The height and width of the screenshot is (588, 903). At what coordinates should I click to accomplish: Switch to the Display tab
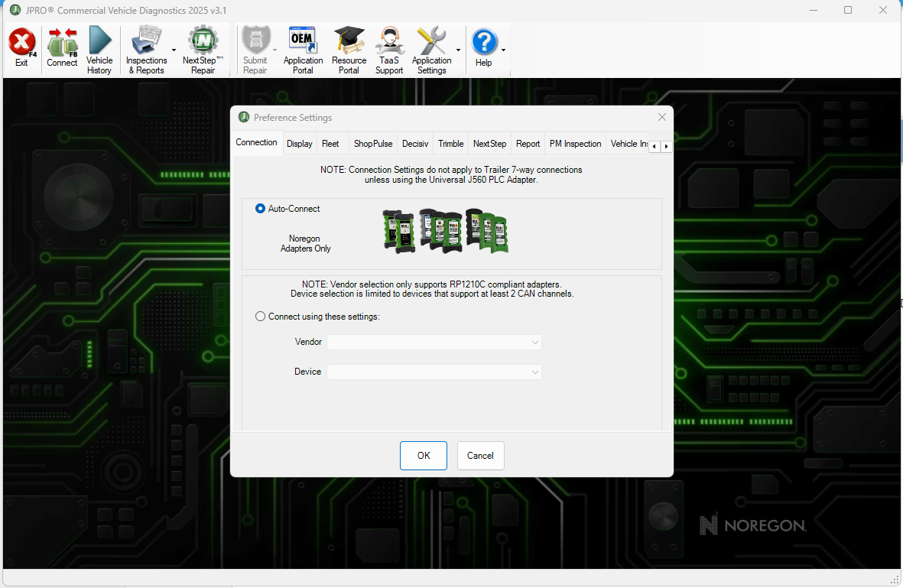[x=299, y=144]
